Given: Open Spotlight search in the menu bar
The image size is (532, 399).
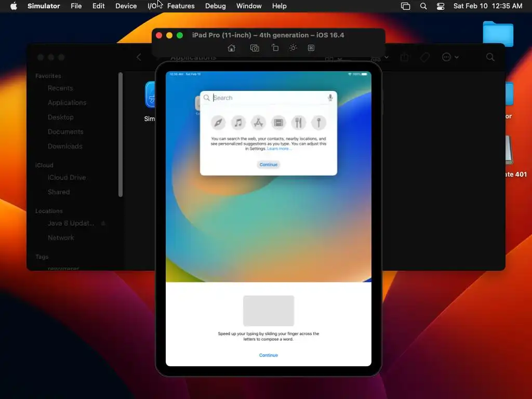Looking at the screenshot, I should (423, 6).
